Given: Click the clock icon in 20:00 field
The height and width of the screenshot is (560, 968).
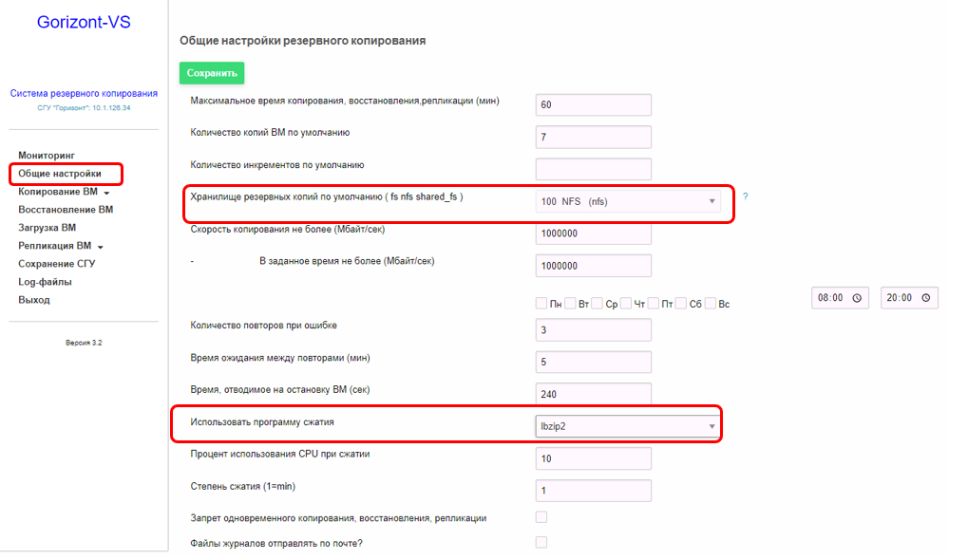Looking at the screenshot, I should tap(926, 298).
